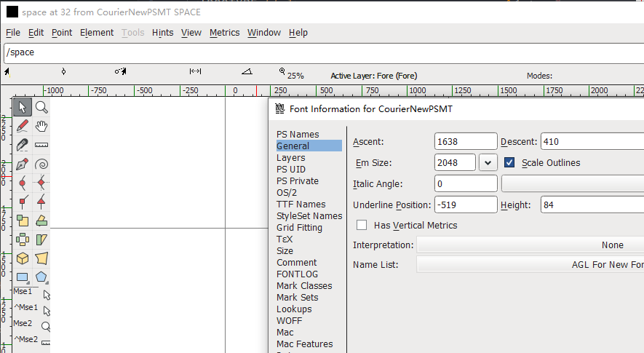Open the Element menu
This screenshot has width=644, height=353.
click(97, 33)
